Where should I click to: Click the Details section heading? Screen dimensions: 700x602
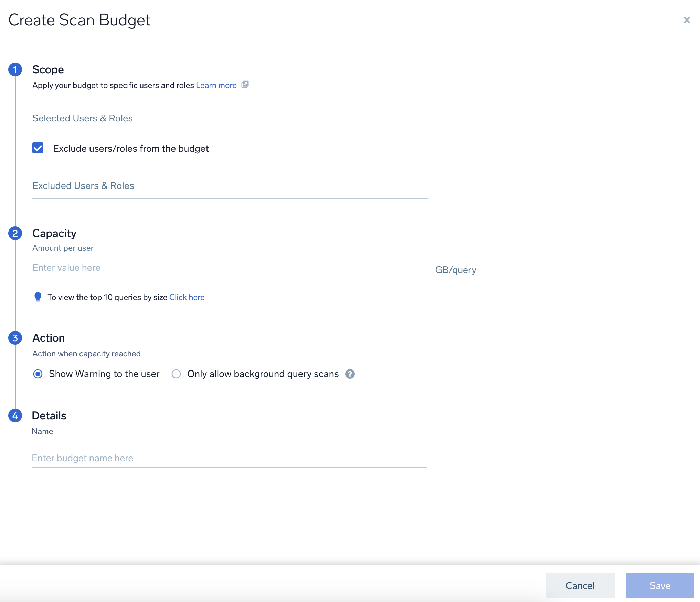(x=49, y=416)
